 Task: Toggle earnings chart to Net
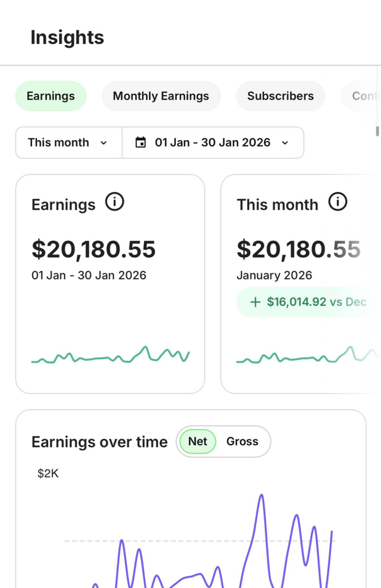(198, 441)
